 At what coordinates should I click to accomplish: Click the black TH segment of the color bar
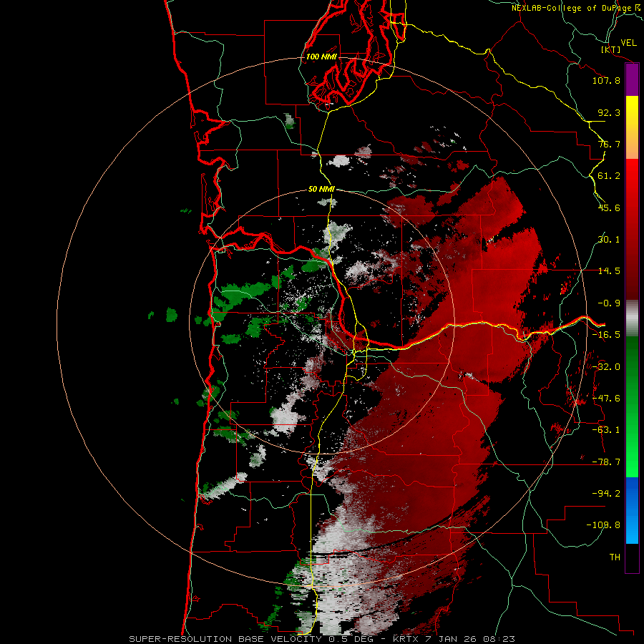(x=632, y=557)
